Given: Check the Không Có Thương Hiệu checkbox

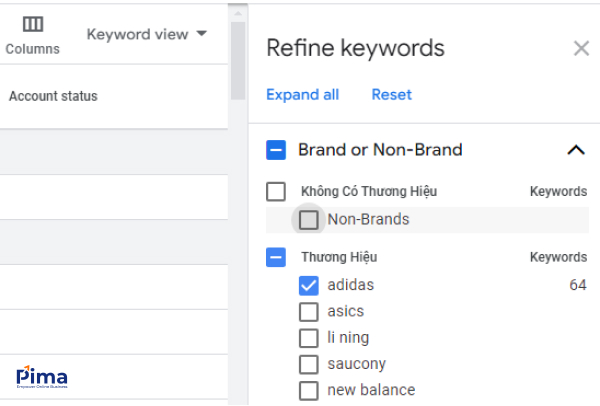Looking at the screenshot, I should coord(276,191).
